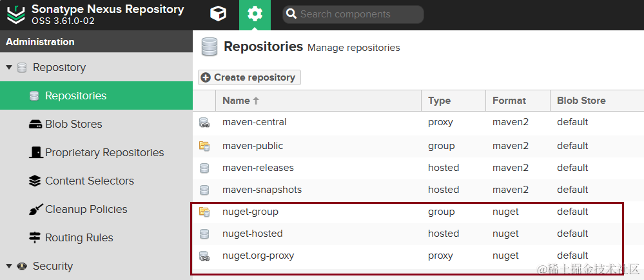The image size is (644, 280).
Task: Click the Cleanup Policies broom icon
Action: (x=35, y=209)
